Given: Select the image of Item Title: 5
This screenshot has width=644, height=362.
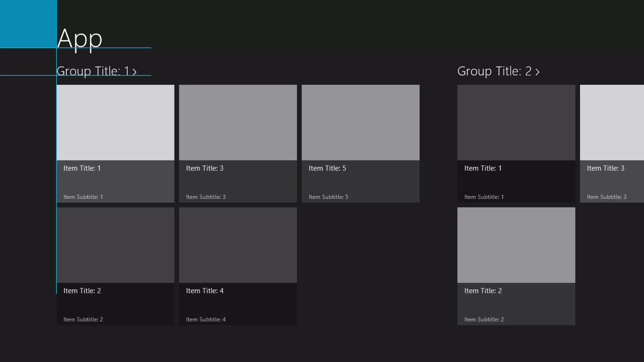Looking at the screenshot, I should click(x=360, y=123).
